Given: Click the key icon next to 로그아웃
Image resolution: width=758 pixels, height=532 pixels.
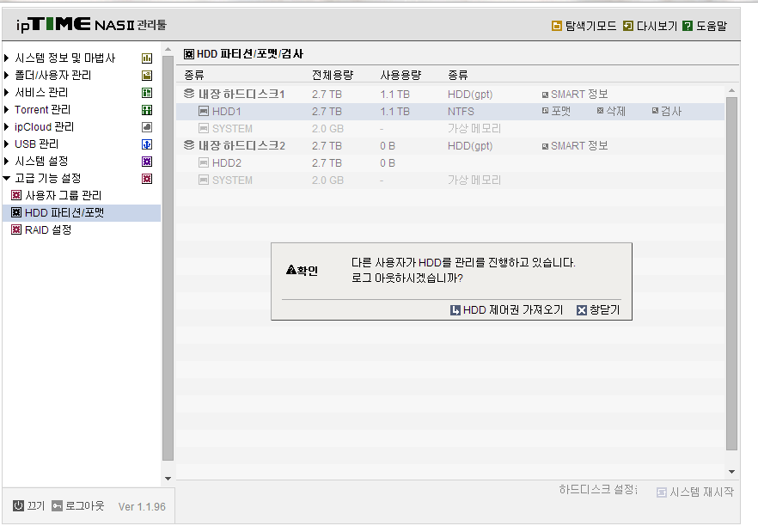Looking at the screenshot, I should coord(57,506).
